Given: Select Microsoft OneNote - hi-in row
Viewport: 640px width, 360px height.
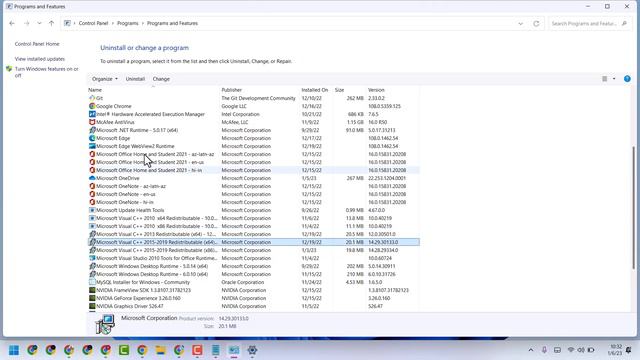Looking at the screenshot, I should pos(253,202).
